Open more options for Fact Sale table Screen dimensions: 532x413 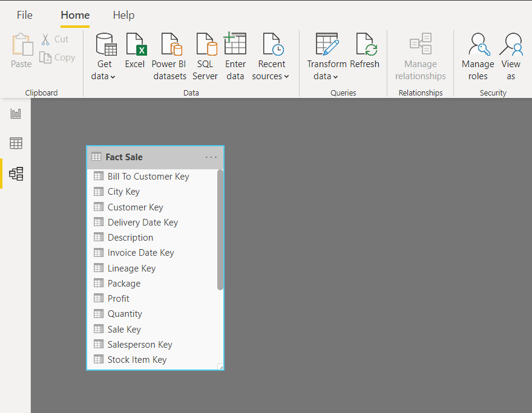coord(211,157)
